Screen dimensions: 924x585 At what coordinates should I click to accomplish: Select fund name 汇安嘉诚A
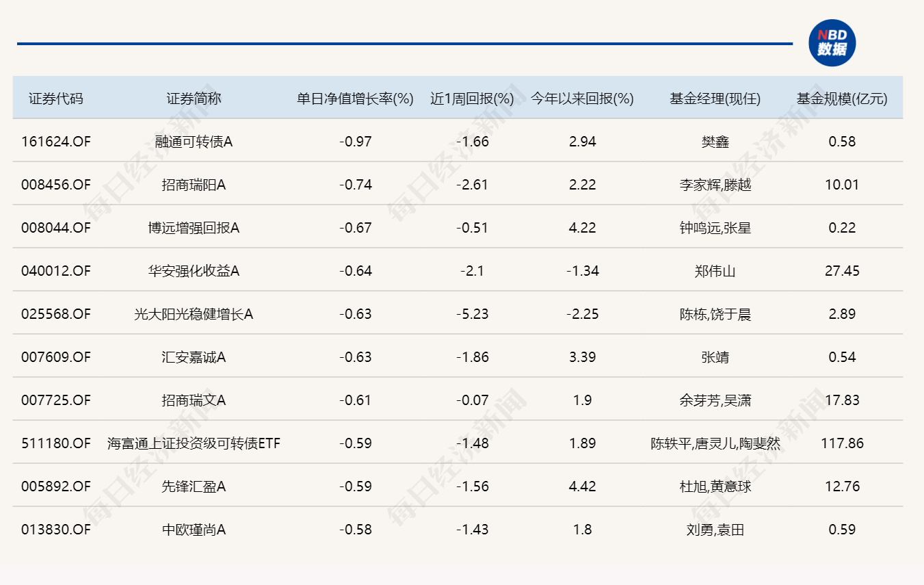coord(194,357)
